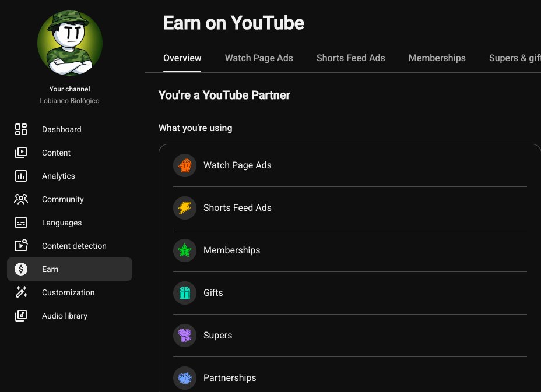
Task: Open Dashboard from the sidebar
Action: 70,129
